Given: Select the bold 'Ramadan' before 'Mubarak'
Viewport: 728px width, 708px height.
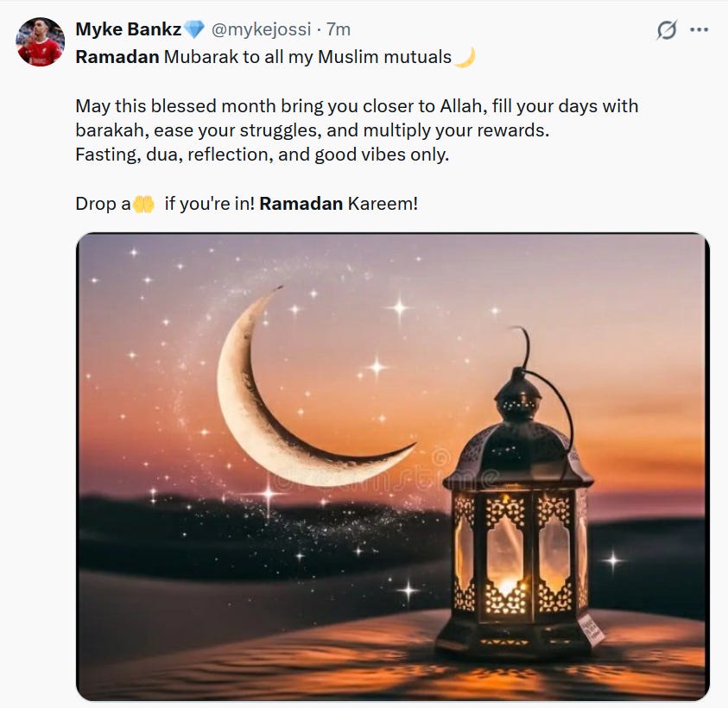Looking at the screenshot, I should click(x=117, y=57).
